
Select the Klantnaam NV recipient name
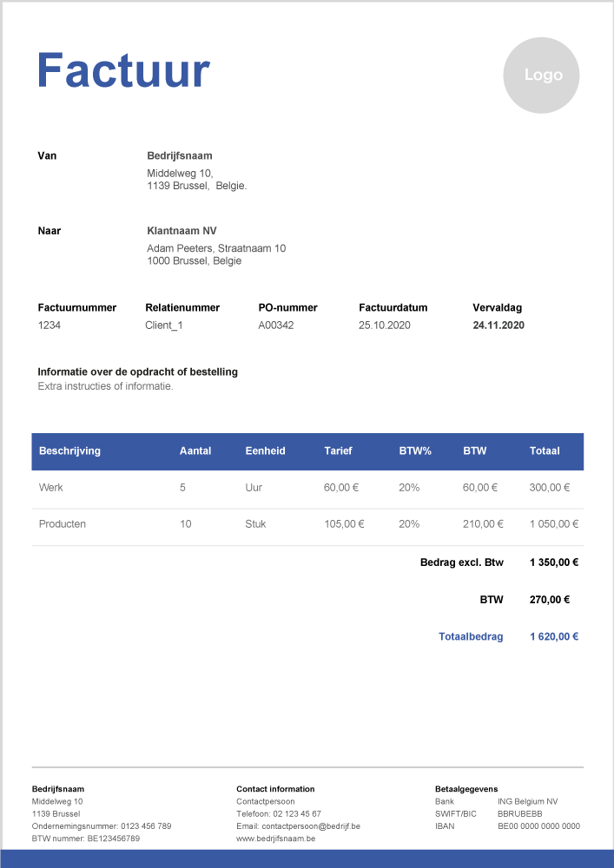182,231
